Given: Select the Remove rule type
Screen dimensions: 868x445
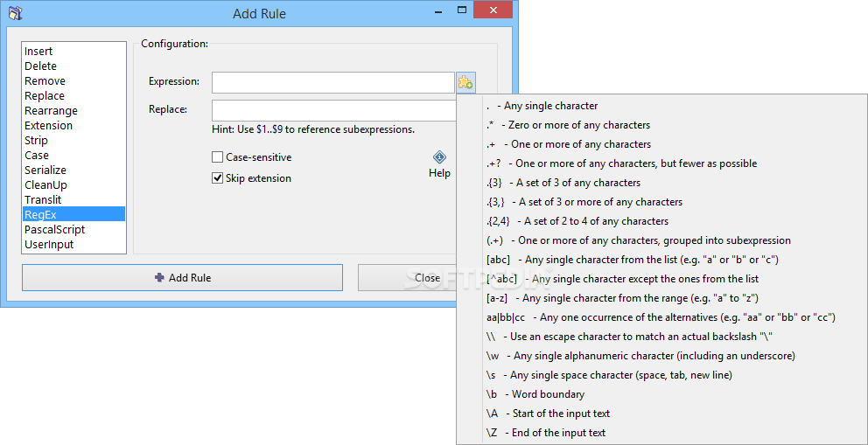Looking at the screenshot, I should 73,81.
